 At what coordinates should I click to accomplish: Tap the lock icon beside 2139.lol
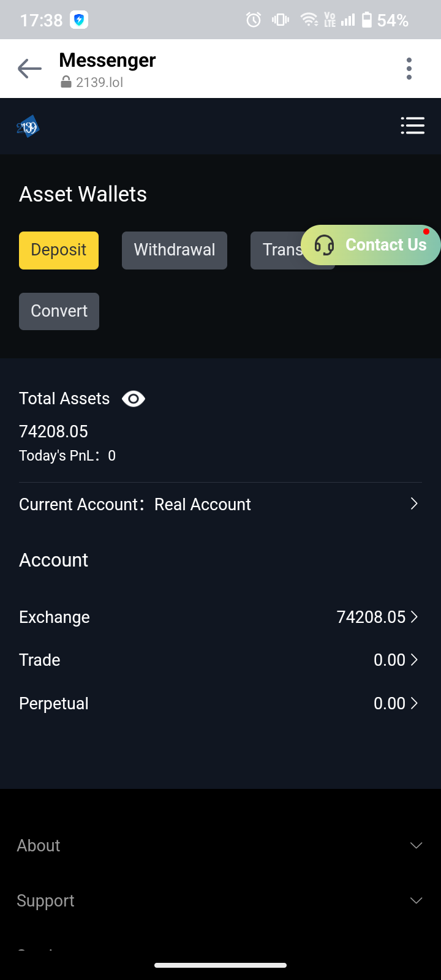click(66, 82)
